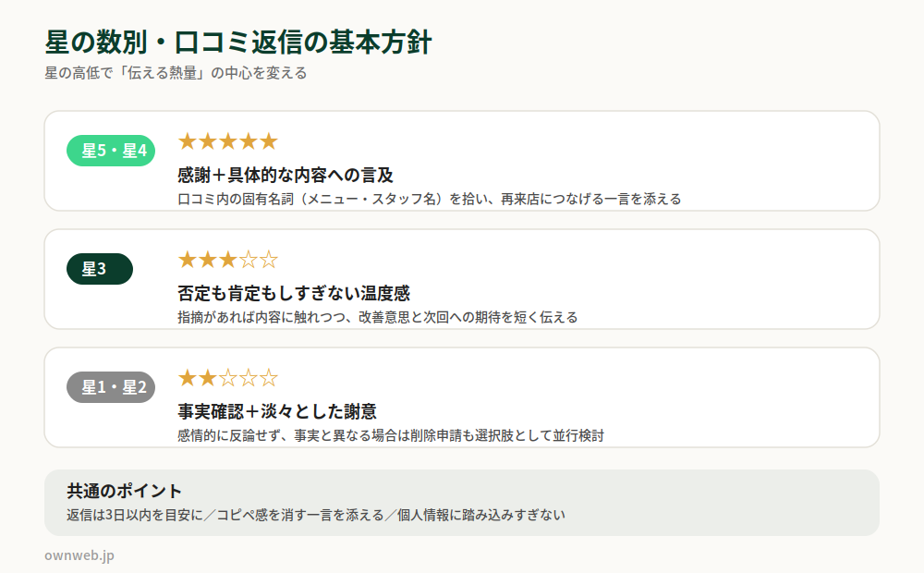Viewport: 924px width, 573px height.
Task: Click the heading 否定も肯定もしすぎない温度感
Action: tap(294, 293)
